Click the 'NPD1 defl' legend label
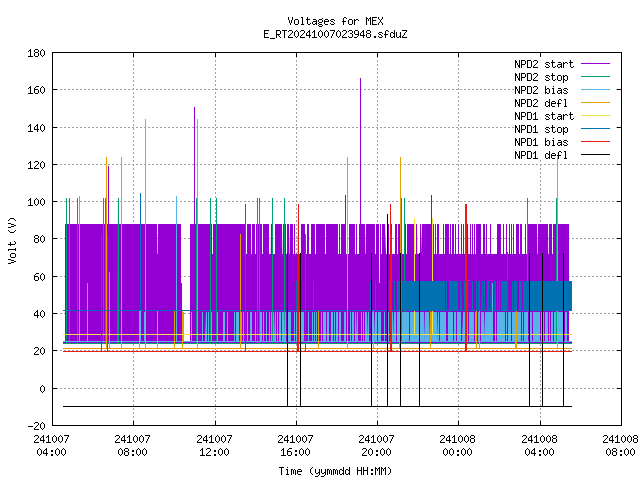The height and width of the screenshot is (480, 640). (541, 155)
